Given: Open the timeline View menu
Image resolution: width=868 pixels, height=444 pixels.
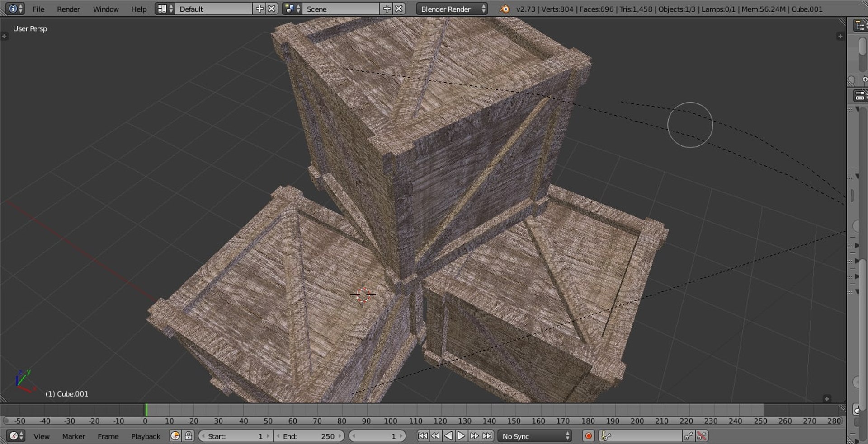Looking at the screenshot, I should [x=42, y=436].
